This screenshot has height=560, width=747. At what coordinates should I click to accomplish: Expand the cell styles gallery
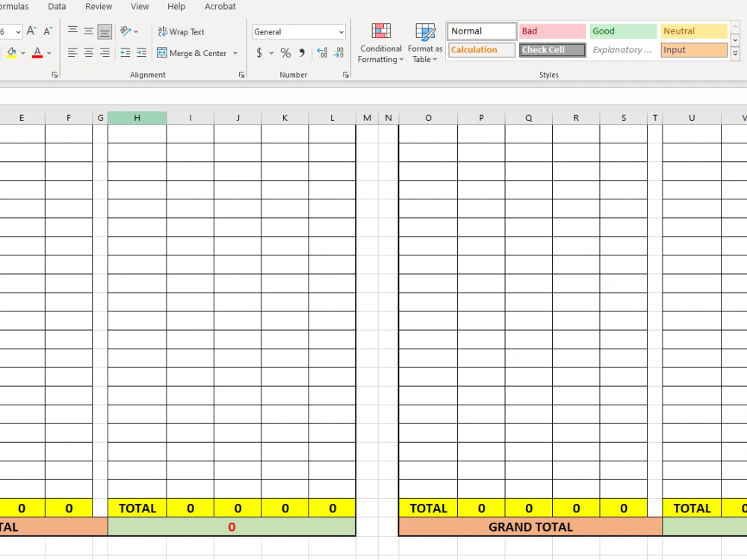(735, 54)
